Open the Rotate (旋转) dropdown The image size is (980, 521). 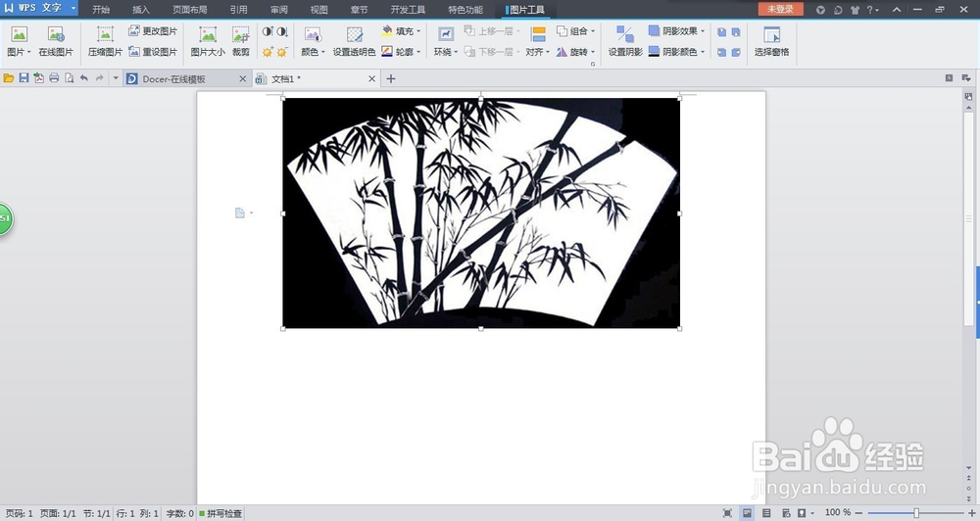click(575, 52)
